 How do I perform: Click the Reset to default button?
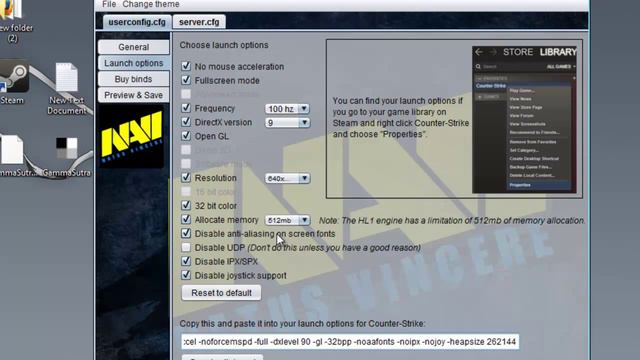pos(222,293)
